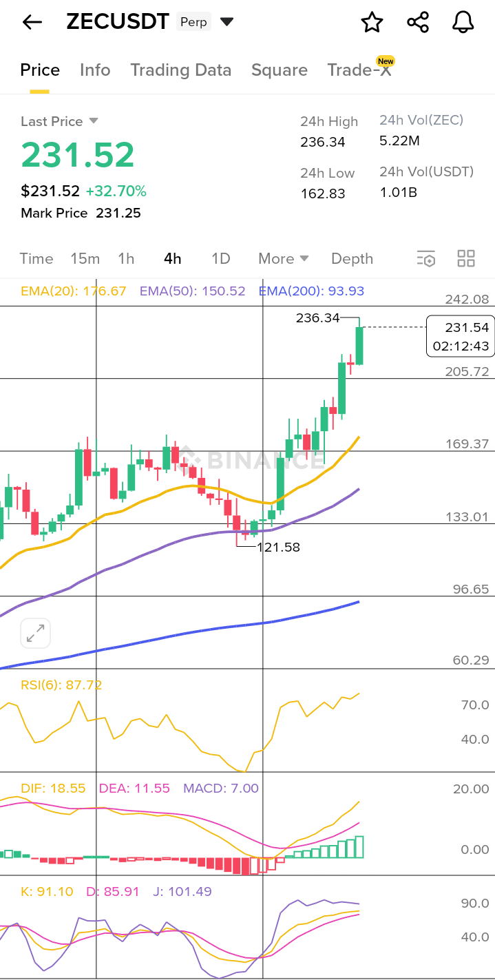Open chart indicator settings icon
This screenshot has height=980, width=495.
(426, 259)
